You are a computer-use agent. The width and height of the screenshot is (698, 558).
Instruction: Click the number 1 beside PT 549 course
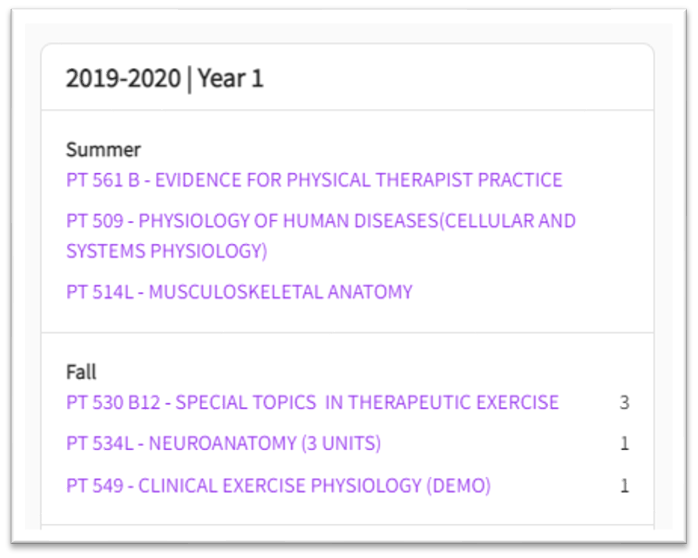624,487
